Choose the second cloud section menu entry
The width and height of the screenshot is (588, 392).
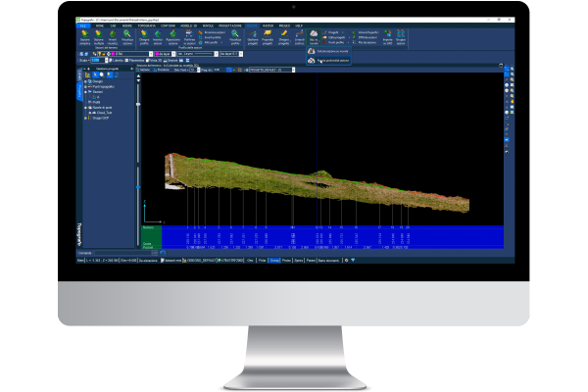point(329,61)
